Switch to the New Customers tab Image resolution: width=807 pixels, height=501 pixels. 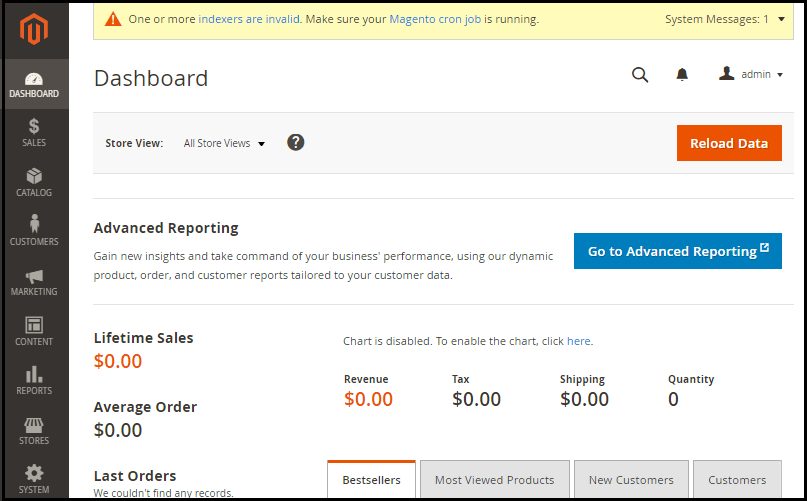coord(631,480)
